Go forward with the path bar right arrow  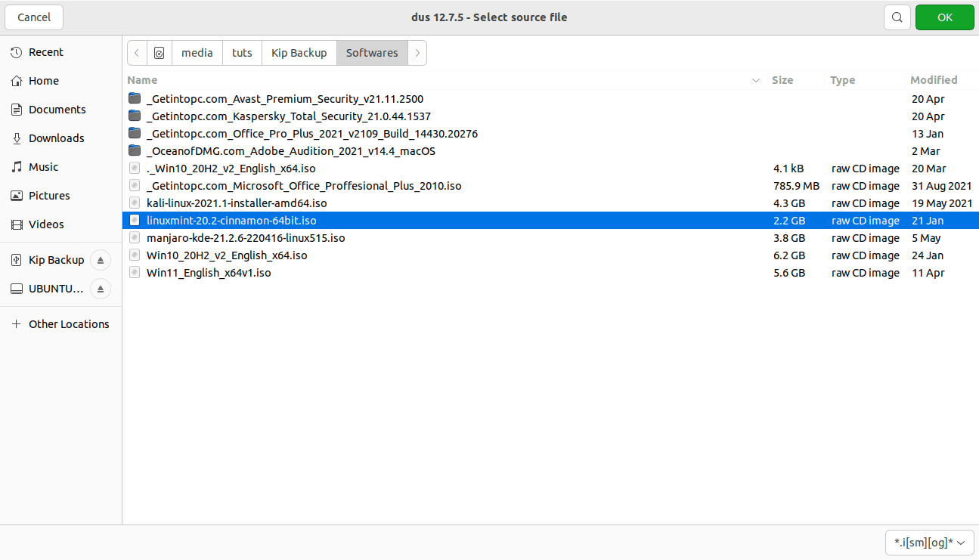(x=417, y=53)
